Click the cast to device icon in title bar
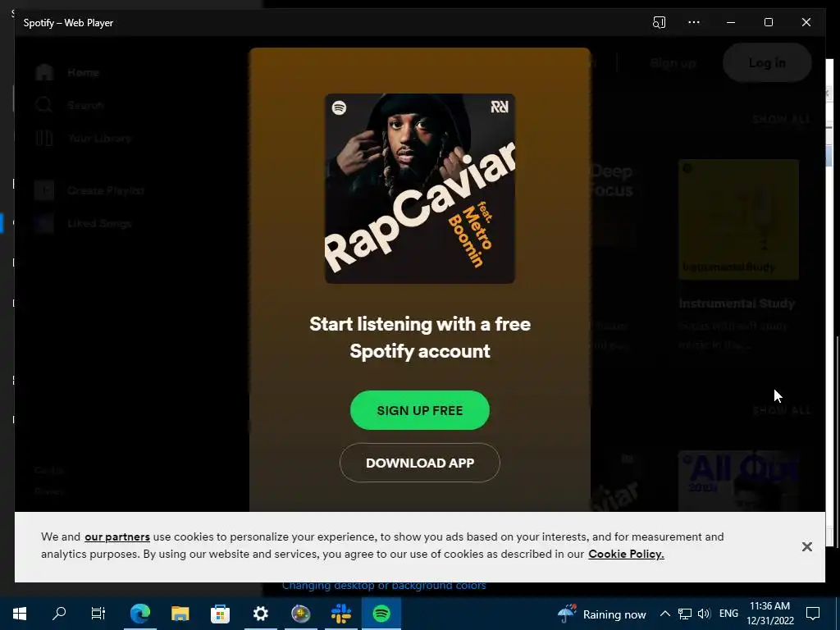 pos(659,22)
